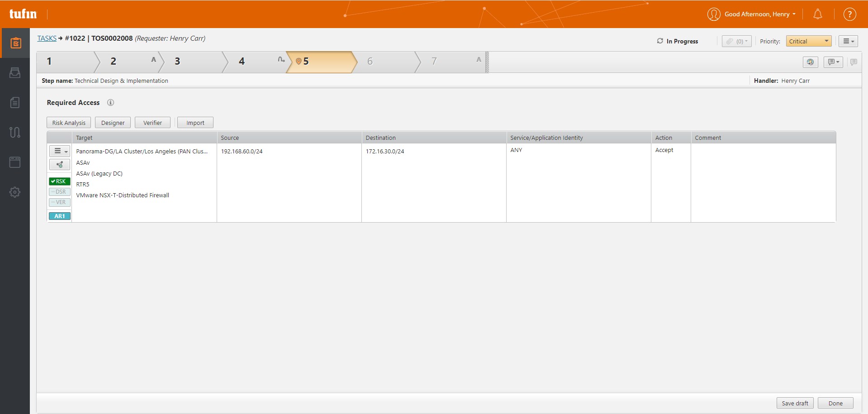Open the ticket actions hamburger menu
Image resolution: width=868 pixels, height=414 pixels.
pos(848,41)
